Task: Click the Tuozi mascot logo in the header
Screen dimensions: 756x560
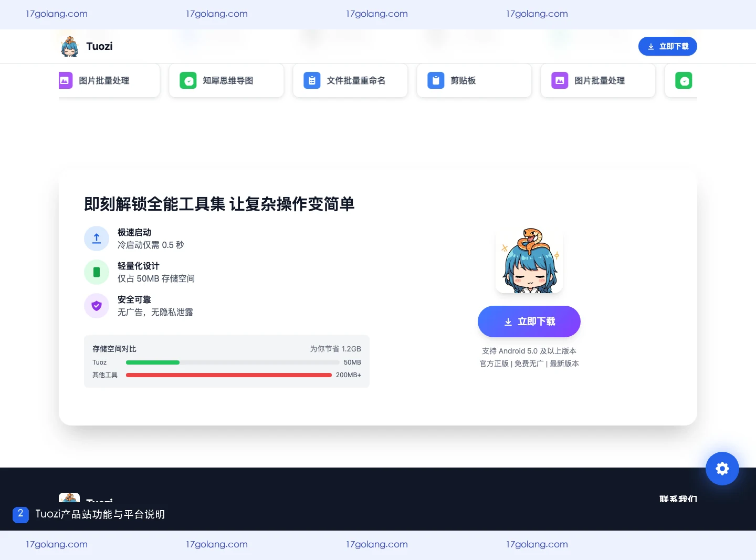Action: point(69,46)
